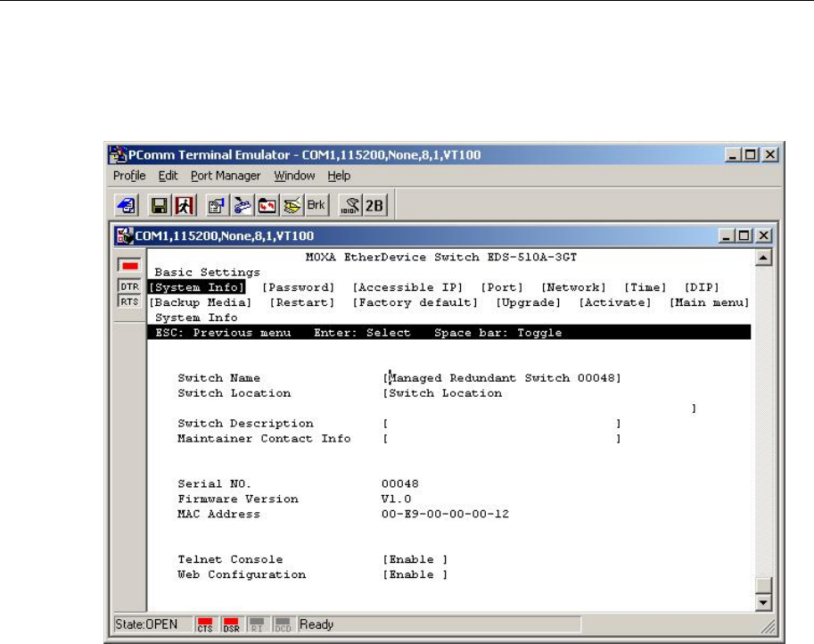Select the [Factory default] entry
Screen dimensions: 814x644
coord(415,302)
